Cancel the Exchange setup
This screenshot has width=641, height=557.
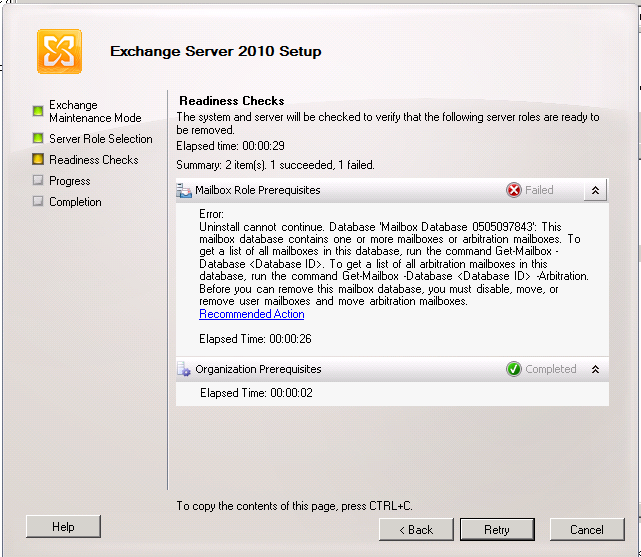coord(587,530)
